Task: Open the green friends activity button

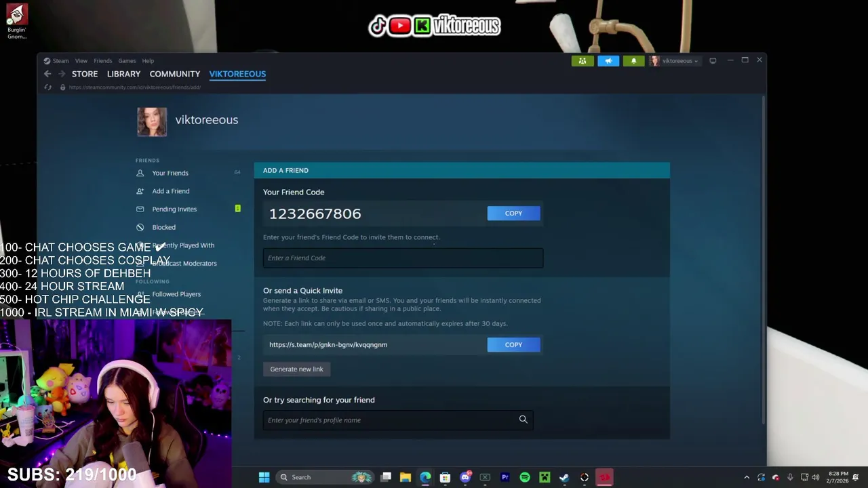Action: (x=582, y=61)
